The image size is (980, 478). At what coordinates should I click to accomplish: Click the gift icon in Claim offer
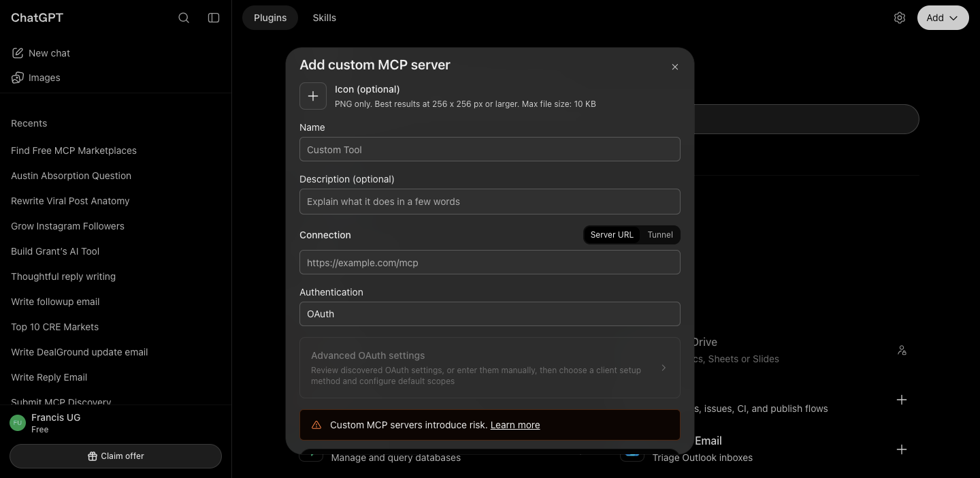pos(93,456)
